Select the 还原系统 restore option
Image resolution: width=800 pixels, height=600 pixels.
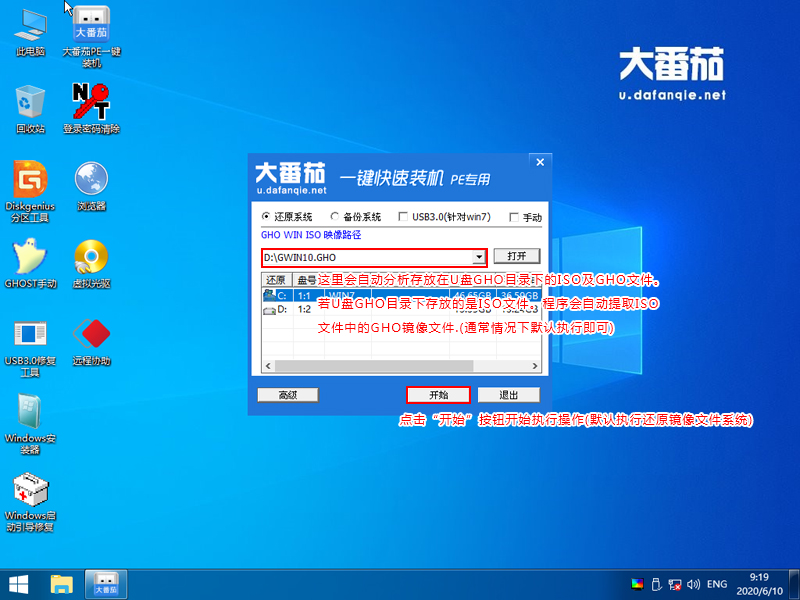click(267, 219)
